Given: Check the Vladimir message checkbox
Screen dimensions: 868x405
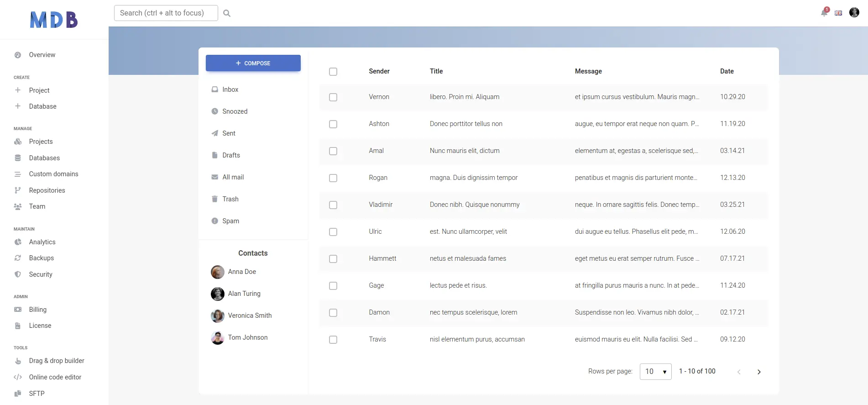Looking at the screenshot, I should 333,205.
